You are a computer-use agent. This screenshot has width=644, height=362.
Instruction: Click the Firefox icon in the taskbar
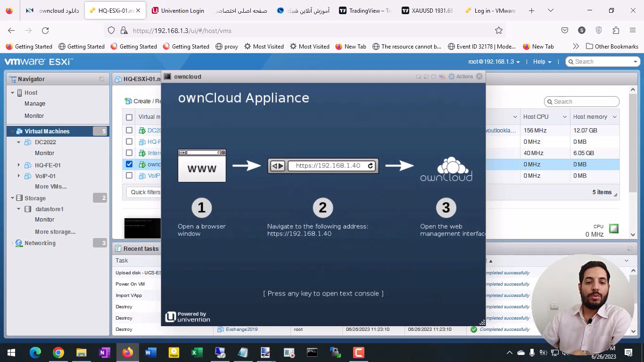[x=127, y=353]
